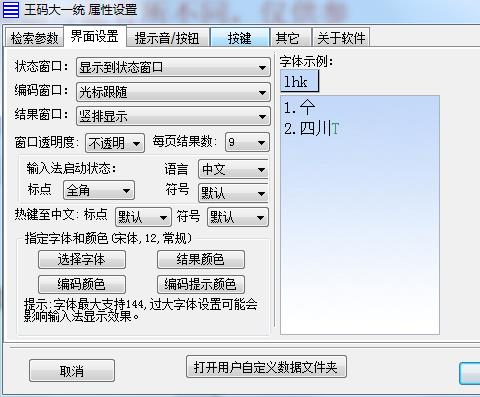This screenshot has height=397, width=480.
Task: Expand the 状态窗口 dropdown
Action: point(173,67)
